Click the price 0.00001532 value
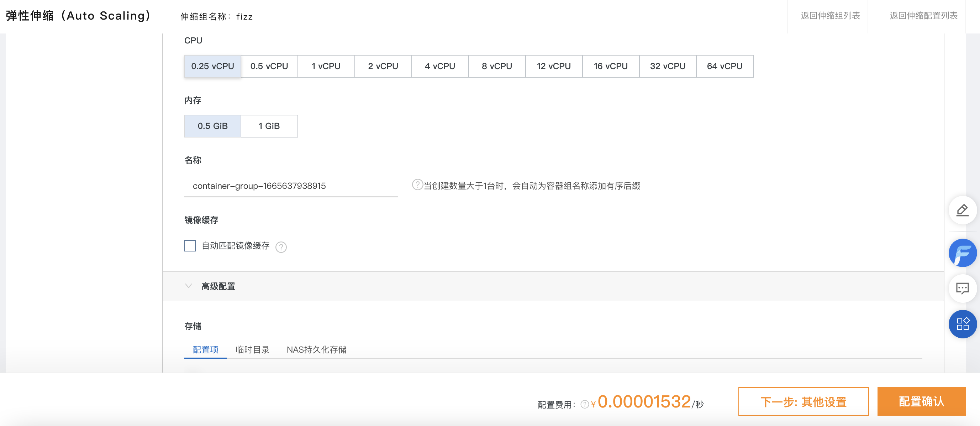The height and width of the screenshot is (426, 980). (x=644, y=401)
